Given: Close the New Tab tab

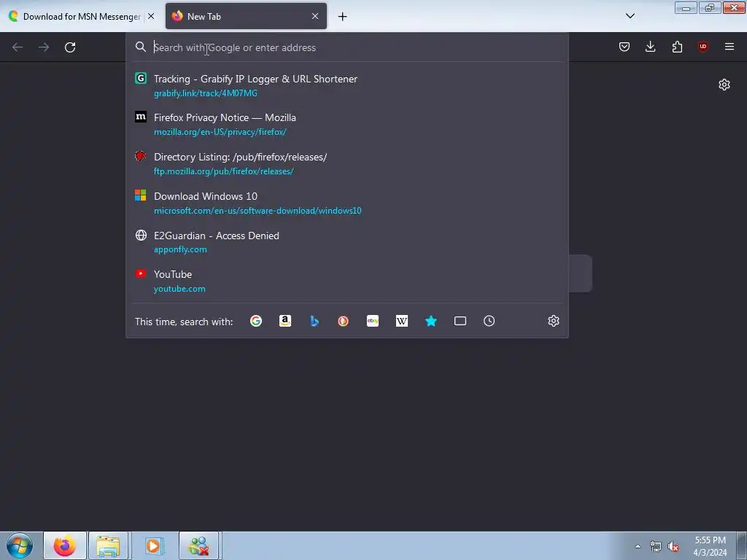Looking at the screenshot, I should (x=315, y=16).
